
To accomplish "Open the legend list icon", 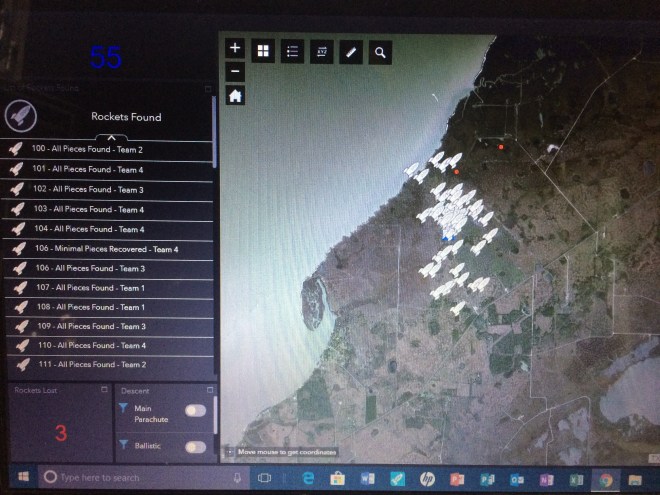I will pyautogui.click(x=293, y=52).
